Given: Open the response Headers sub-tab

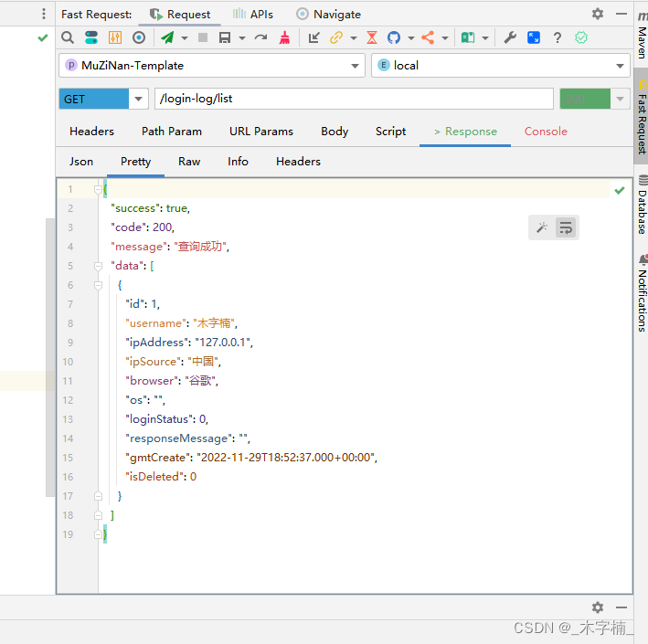Looking at the screenshot, I should point(298,162).
